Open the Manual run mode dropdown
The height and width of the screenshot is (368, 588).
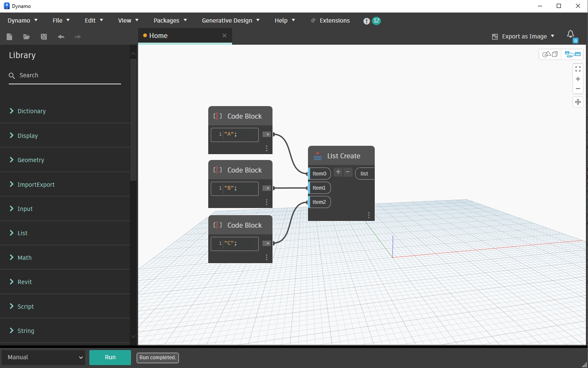(x=43, y=357)
